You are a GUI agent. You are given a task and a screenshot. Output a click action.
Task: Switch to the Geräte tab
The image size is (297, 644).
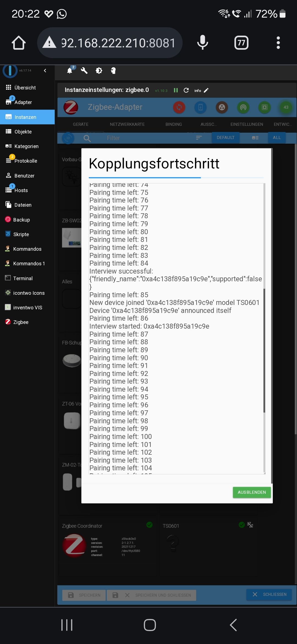coord(81,124)
